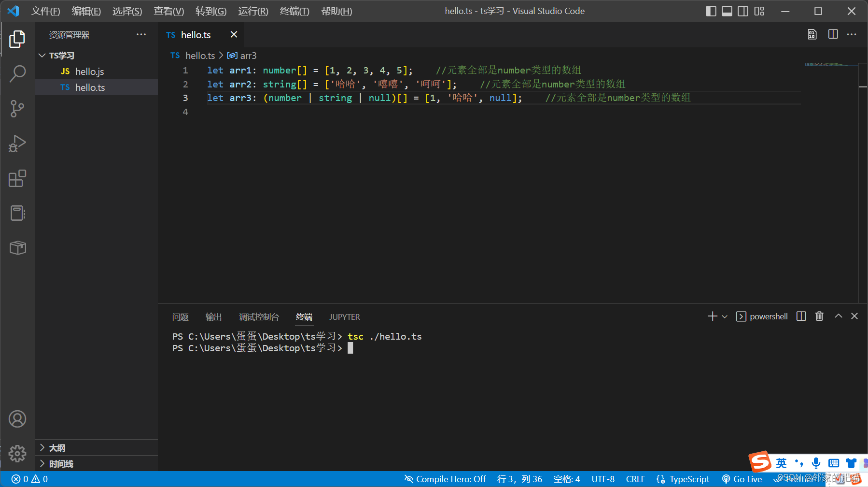The image size is (868, 487).
Task: Open the errors and warnings status item
Action: (29, 479)
